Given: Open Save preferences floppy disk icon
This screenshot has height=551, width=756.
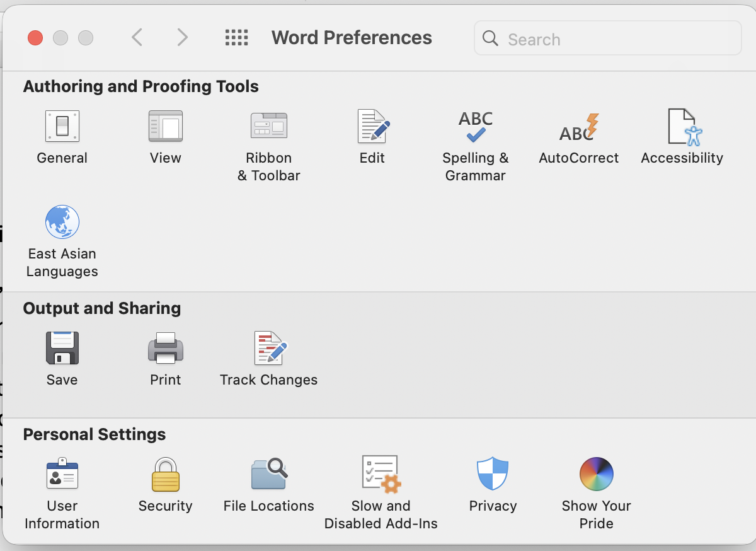Looking at the screenshot, I should pyautogui.click(x=62, y=348).
